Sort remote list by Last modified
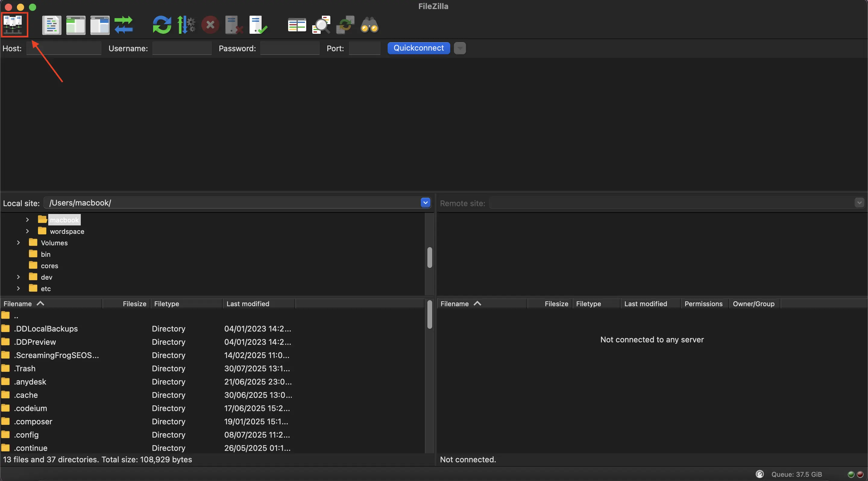 [651, 303]
